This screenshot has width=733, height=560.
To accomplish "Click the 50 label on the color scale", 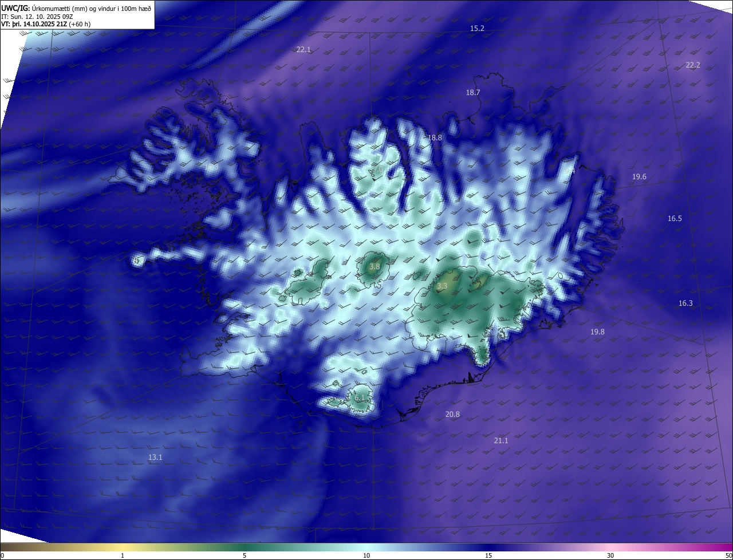I will point(728,555).
